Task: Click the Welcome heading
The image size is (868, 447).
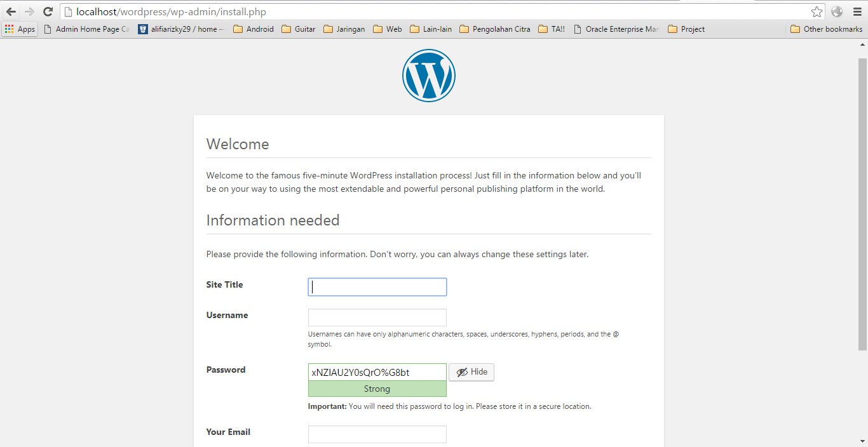Action: pos(238,144)
